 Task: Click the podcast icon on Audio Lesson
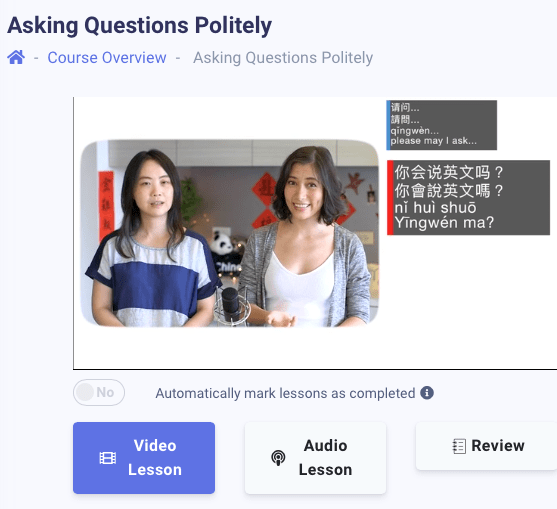coord(278,458)
